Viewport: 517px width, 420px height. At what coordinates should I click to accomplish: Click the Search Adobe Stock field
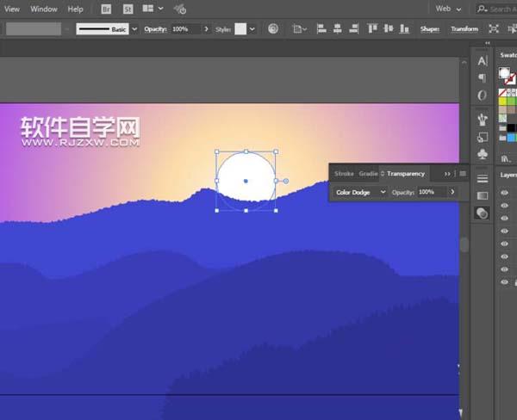pos(496,9)
